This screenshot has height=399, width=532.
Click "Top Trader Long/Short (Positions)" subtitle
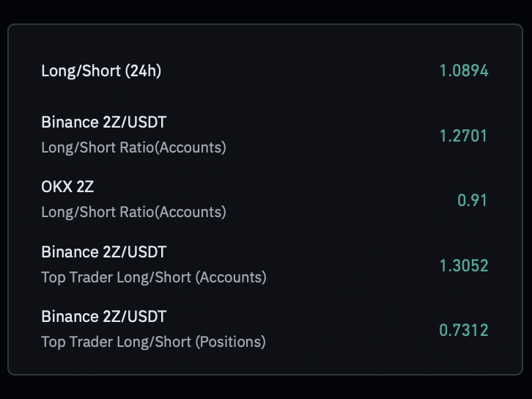(153, 342)
